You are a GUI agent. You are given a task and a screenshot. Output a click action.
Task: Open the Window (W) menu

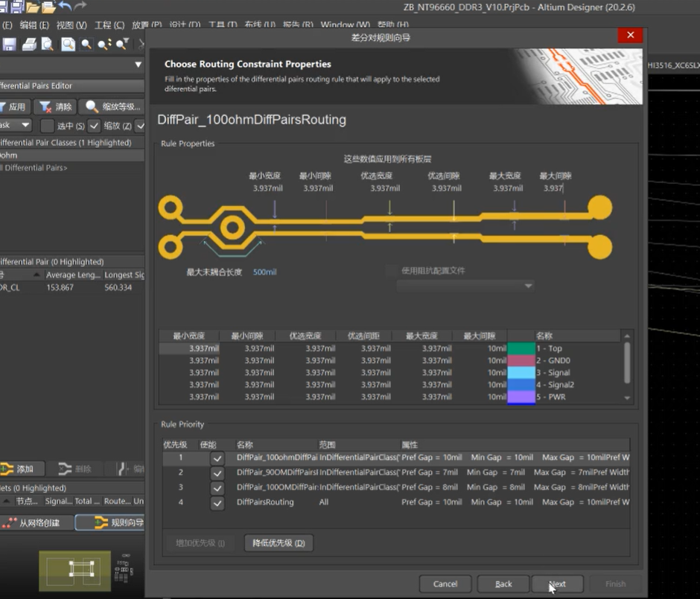(x=345, y=25)
